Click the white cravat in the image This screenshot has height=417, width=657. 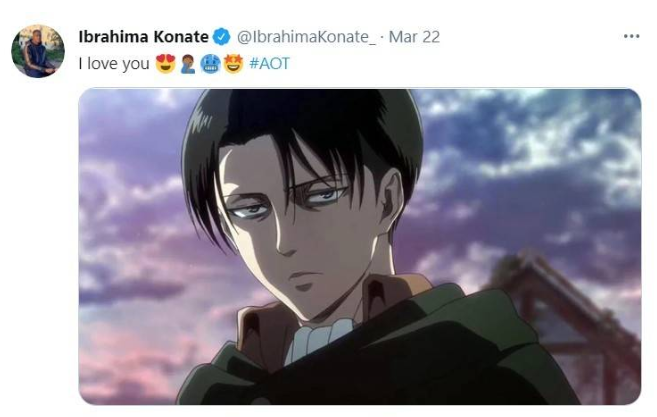319,339
